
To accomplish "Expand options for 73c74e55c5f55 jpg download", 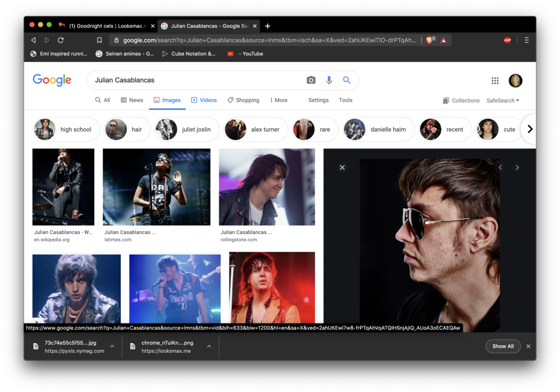I will (112, 346).
